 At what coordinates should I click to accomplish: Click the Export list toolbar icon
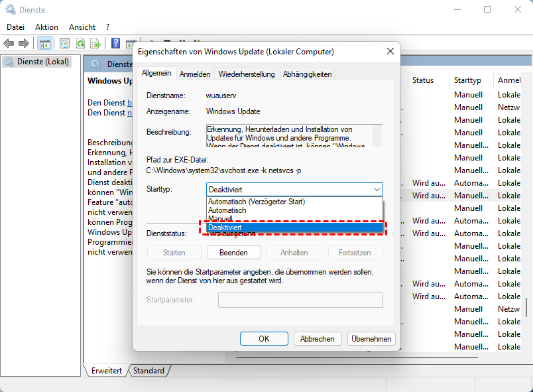point(95,43)
